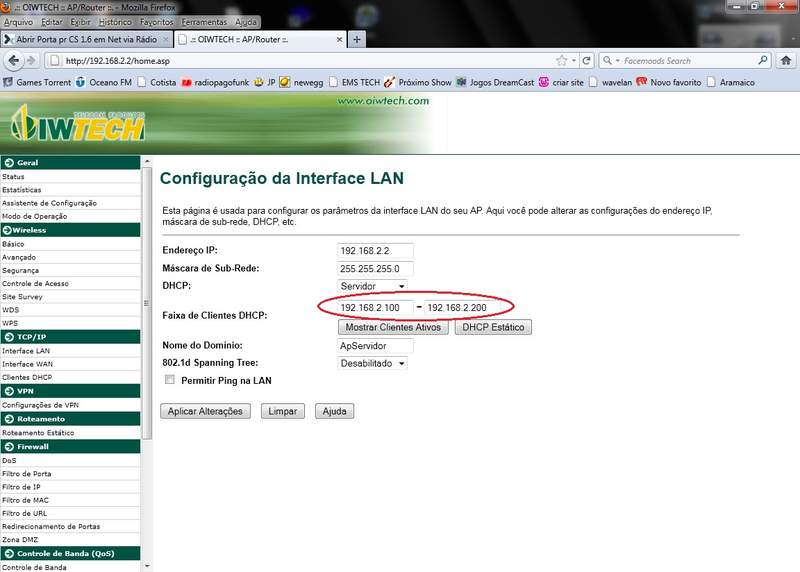800x572 pixels.
Task: Open the bookmark star dropdown arrow
Action: coord(574,61)
